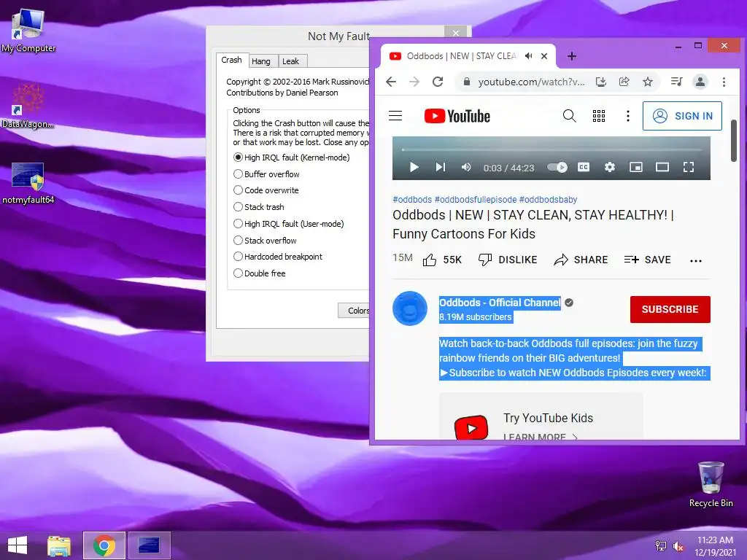747x560 pixels.
Task: Click the Colors button in Not My Fault
Action: (x=355, y=311)
